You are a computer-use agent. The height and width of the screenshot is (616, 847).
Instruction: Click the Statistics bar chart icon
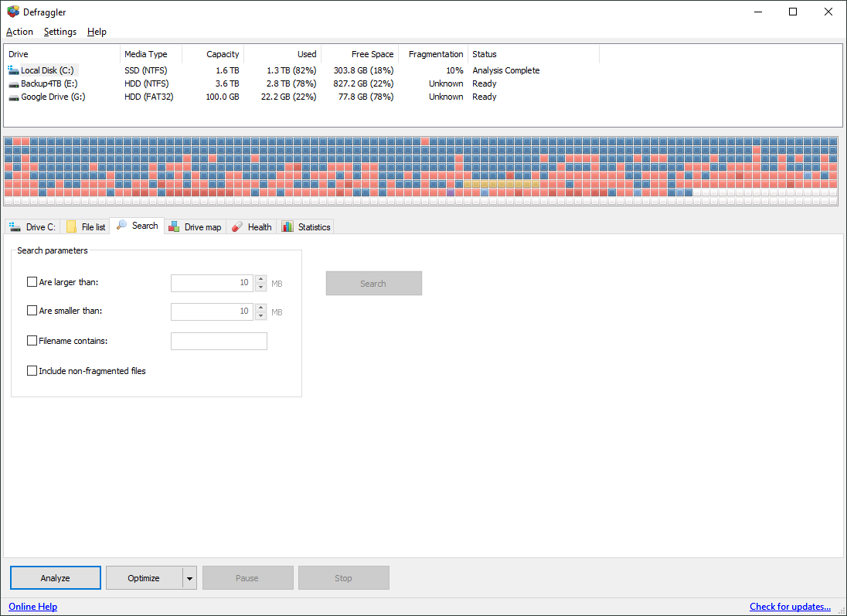(287, 227)
